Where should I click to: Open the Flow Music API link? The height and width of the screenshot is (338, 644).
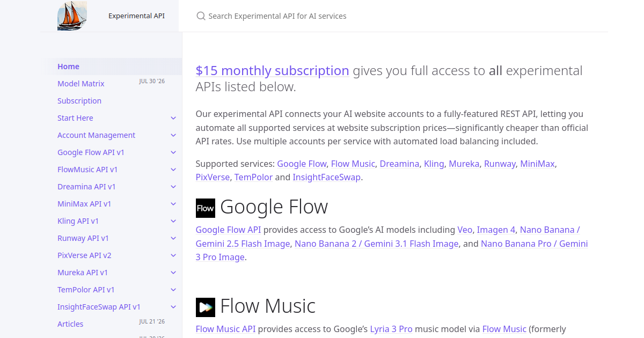[x=226, y=329]
